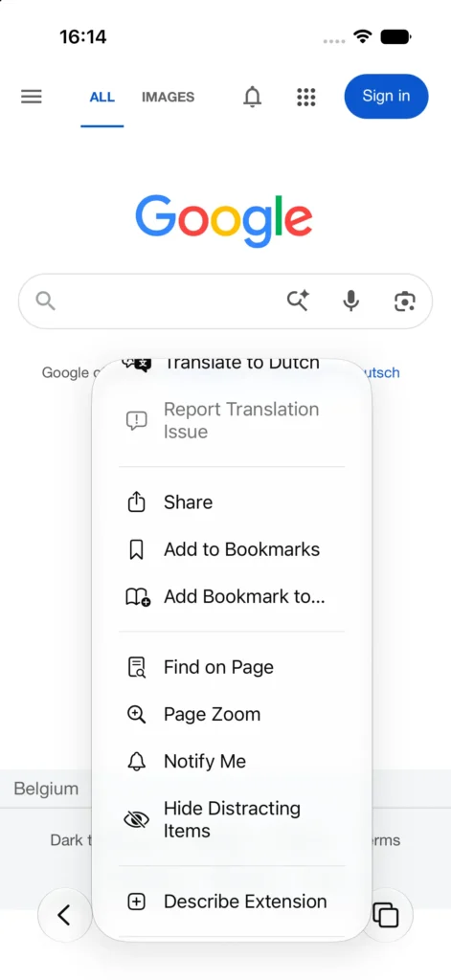Tap the notifications bell icon
Screen dimensions: 451x980
click(x=252, y=97)
